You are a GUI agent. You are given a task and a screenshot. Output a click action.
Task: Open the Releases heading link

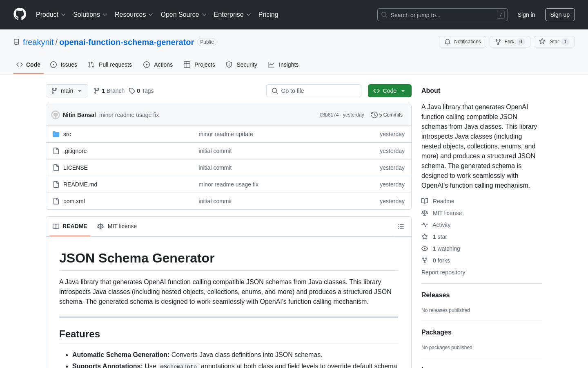pyautogui.click(x=435, y=295)
